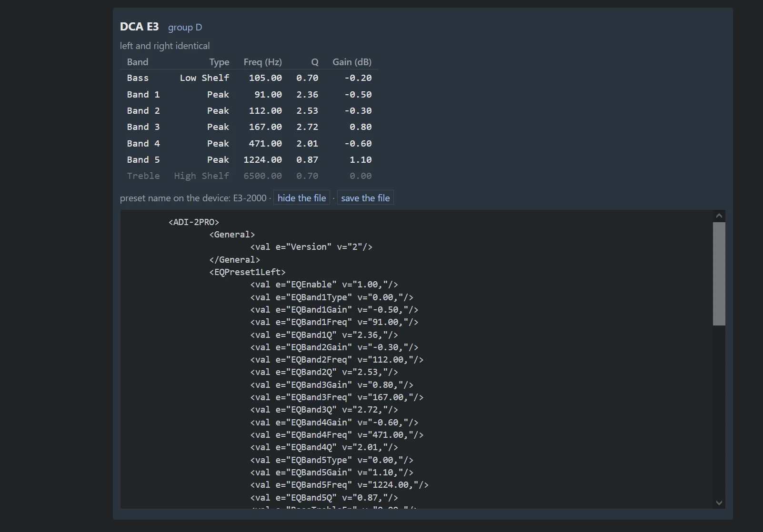This screenshot has width=763, height=532.
Task: Click the dimmed 'Treble' row label
Action: pos(143,176)
